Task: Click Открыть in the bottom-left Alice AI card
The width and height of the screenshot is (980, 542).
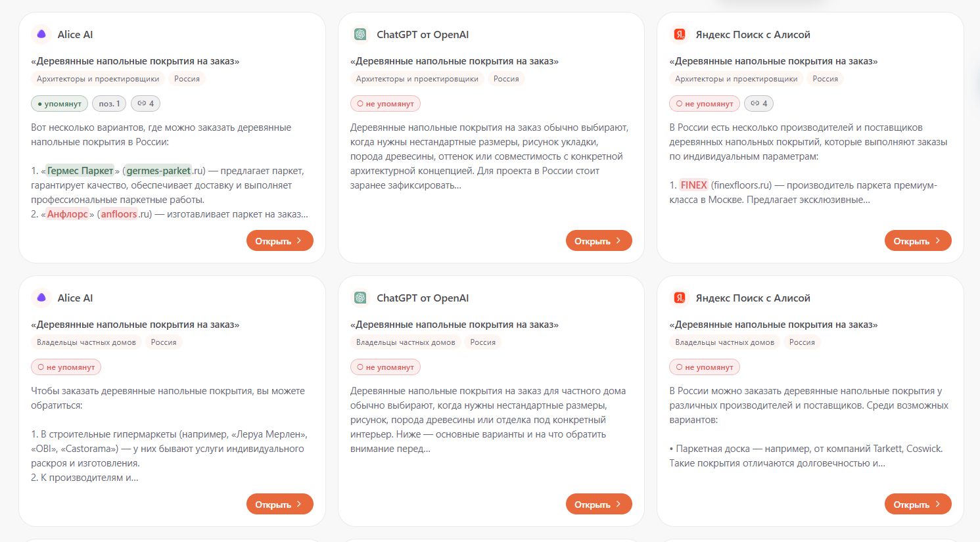Action: [x=279, y=504]
